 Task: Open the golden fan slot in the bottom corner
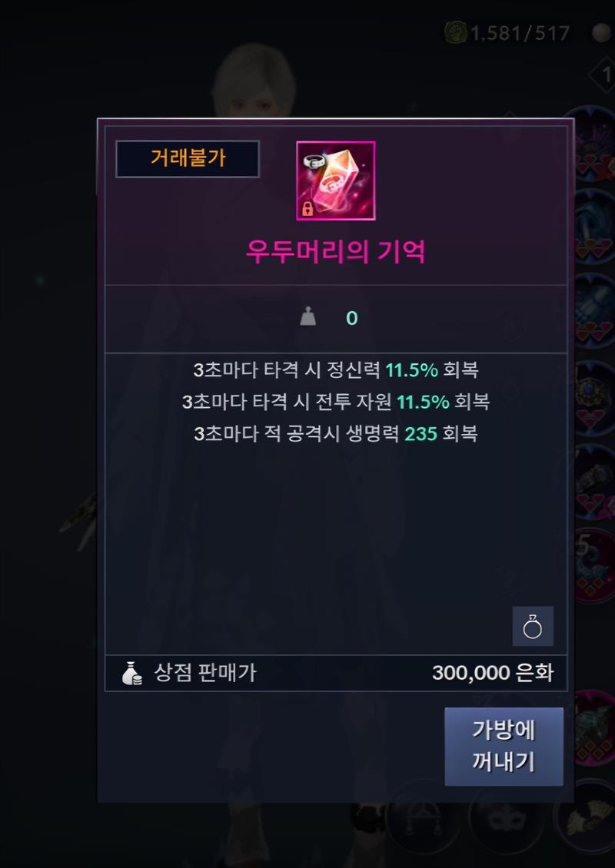tap(588, 817)
